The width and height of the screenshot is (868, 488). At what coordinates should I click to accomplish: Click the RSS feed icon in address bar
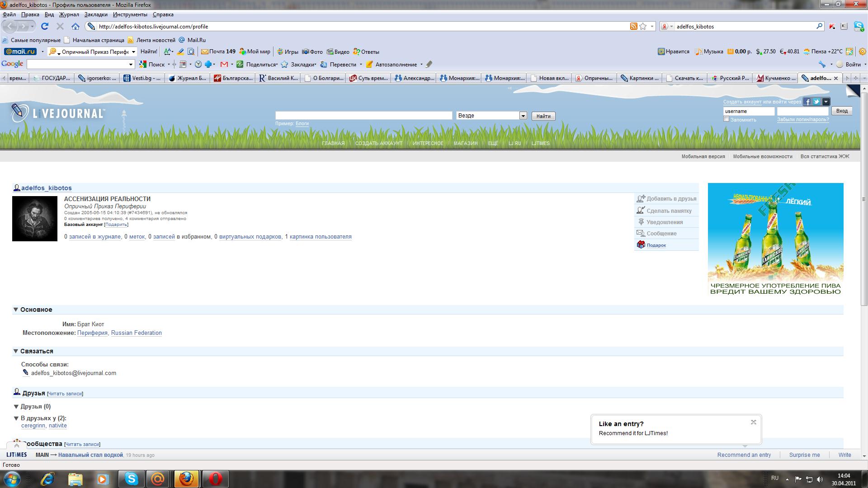point(633,27)
